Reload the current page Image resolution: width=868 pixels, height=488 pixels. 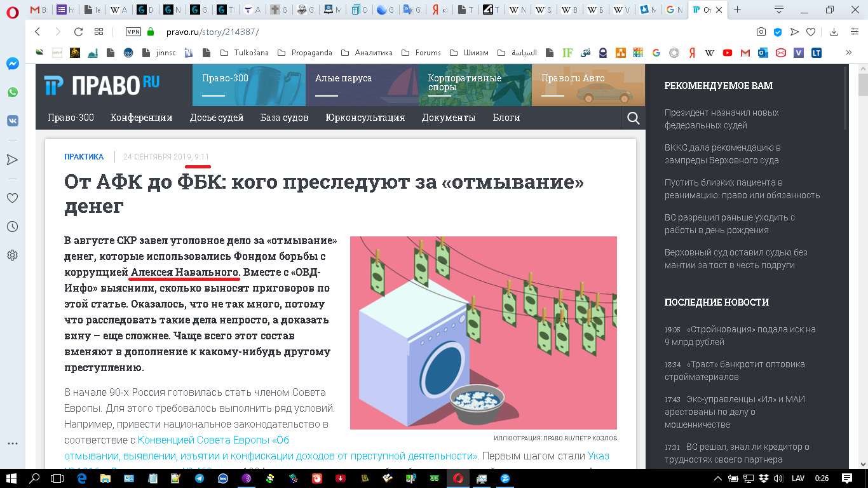(78, 32)
